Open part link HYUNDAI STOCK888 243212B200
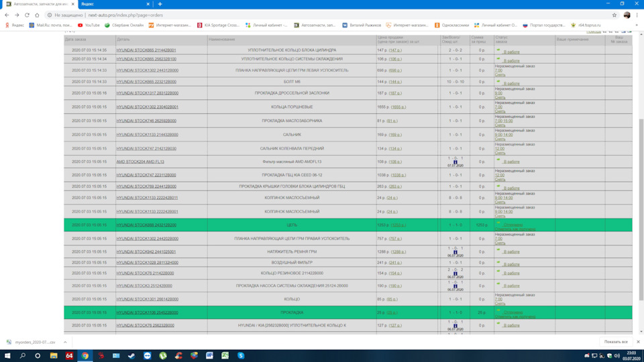This screenshot has height=362, width=644. pyautogui.click(x=146, y=225)
